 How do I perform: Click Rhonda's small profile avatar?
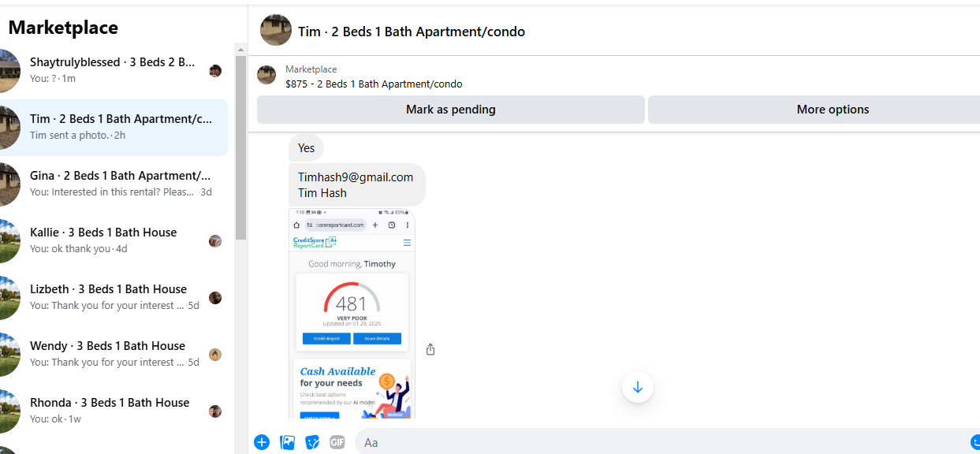(x=215, y=411)
